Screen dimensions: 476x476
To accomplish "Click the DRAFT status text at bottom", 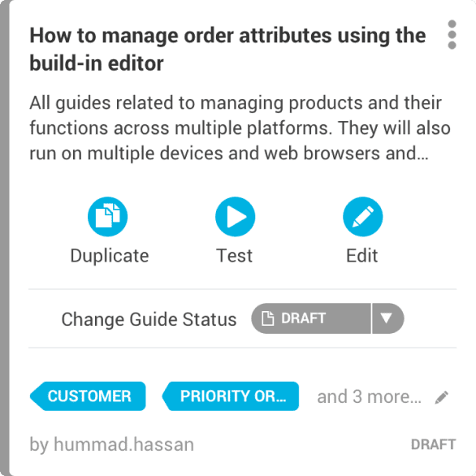I will (433, 445).
